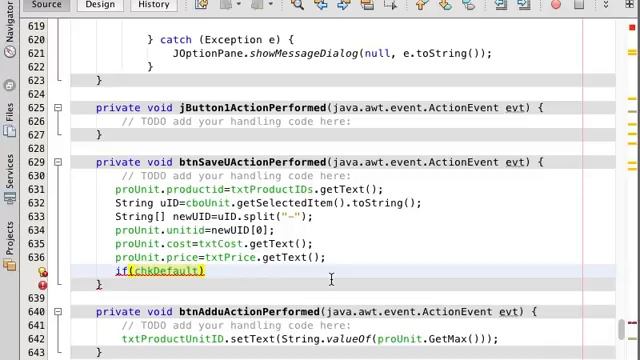Start macro recording red circle button

pyautogui.click(x=556, y=4)
